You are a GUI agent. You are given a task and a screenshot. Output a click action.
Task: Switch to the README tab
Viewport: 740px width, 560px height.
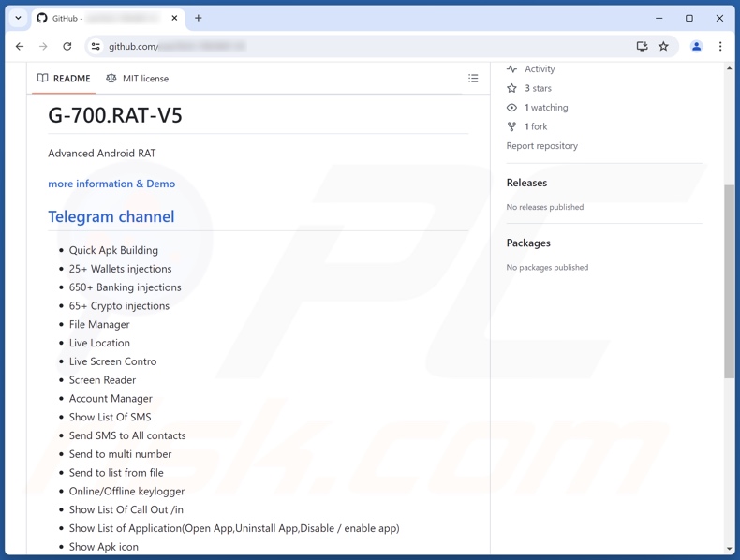pyautogui.click(x=64, y=79)
